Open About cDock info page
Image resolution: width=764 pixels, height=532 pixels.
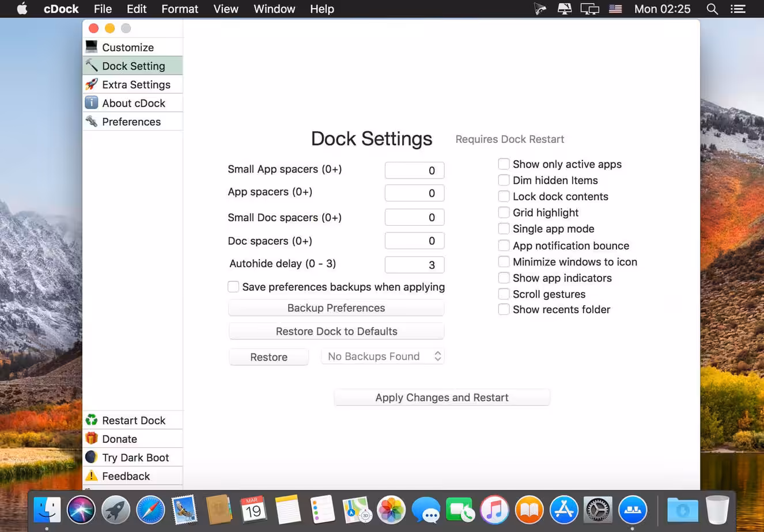tap(133, 103)
